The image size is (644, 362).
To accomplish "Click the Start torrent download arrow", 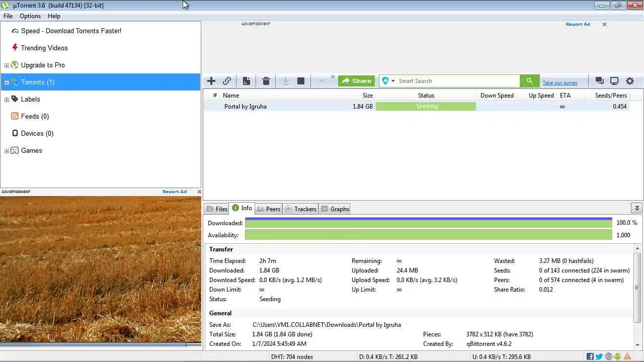I will coord(285,81).
